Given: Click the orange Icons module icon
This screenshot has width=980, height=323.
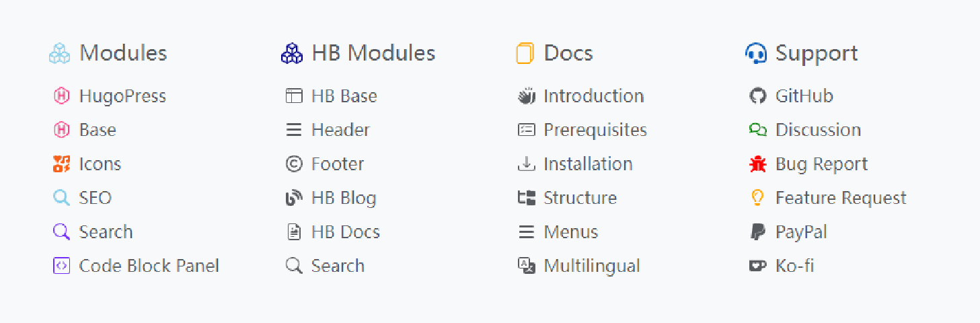Looking at the screenshot, I should point(61,164).
